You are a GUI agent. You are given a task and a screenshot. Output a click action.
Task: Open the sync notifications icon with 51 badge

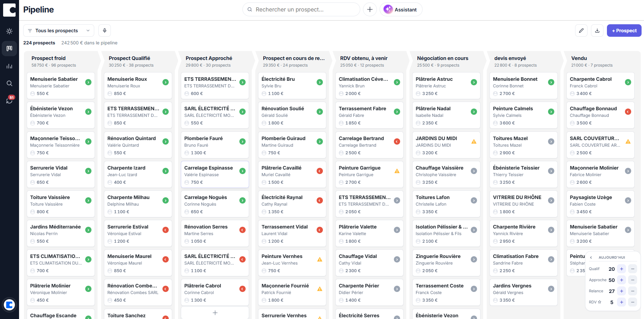9,101
